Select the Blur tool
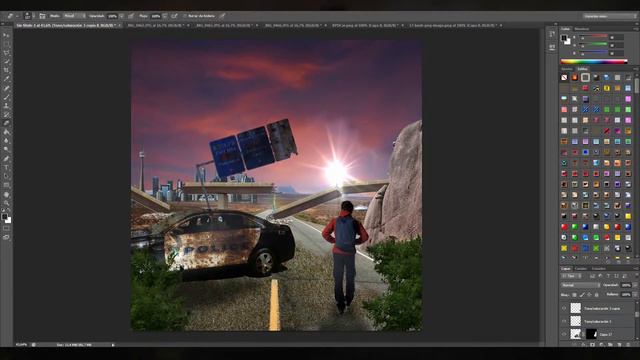The height and width of the screenshot is (360, 640). coord(7,141)
